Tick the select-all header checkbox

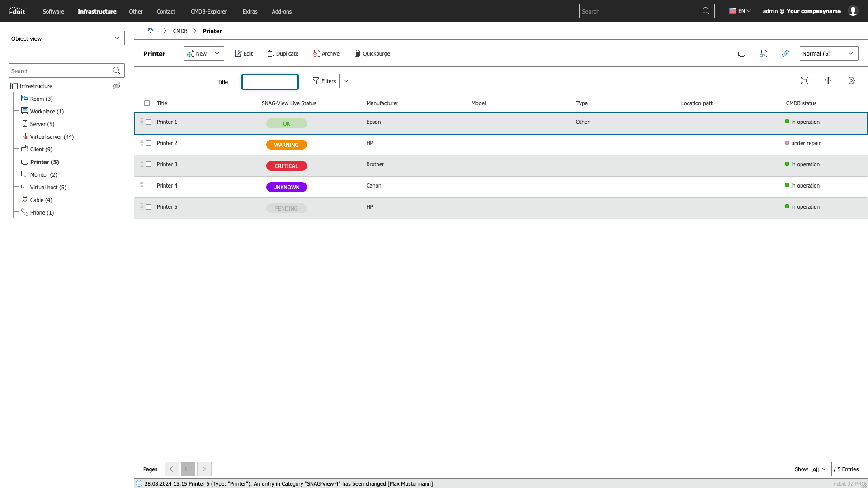coord(147,103)
